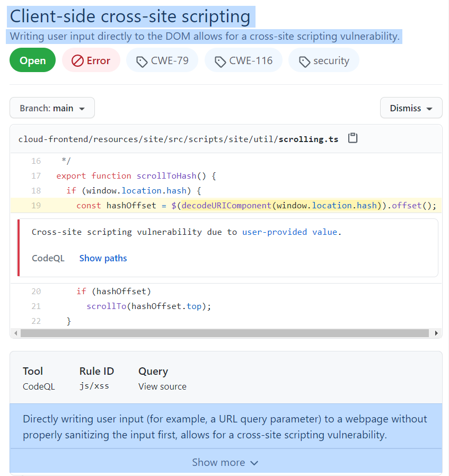Click the Client-side cross-site scripting title
This screenshot has width=449, height=476.
pyautogui.click(x=130, y=16)
